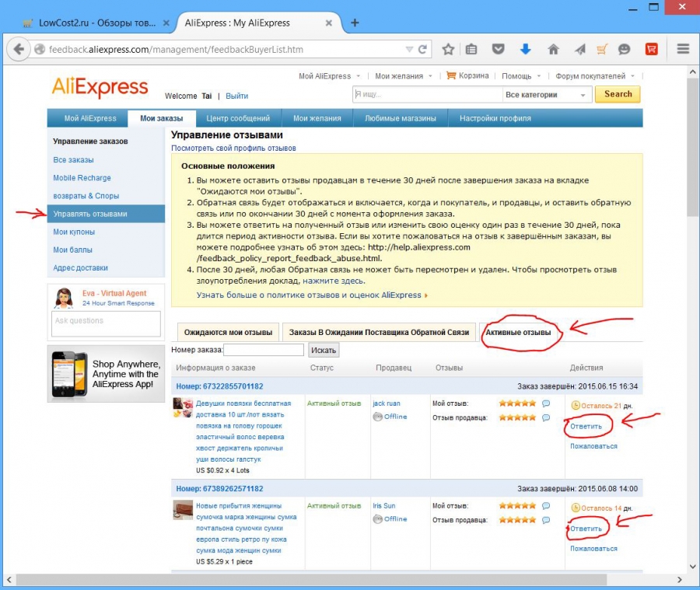Screen dimensions: 700x590
Task: Open a new browser tab with plus
Action: [x=355, y=23]
